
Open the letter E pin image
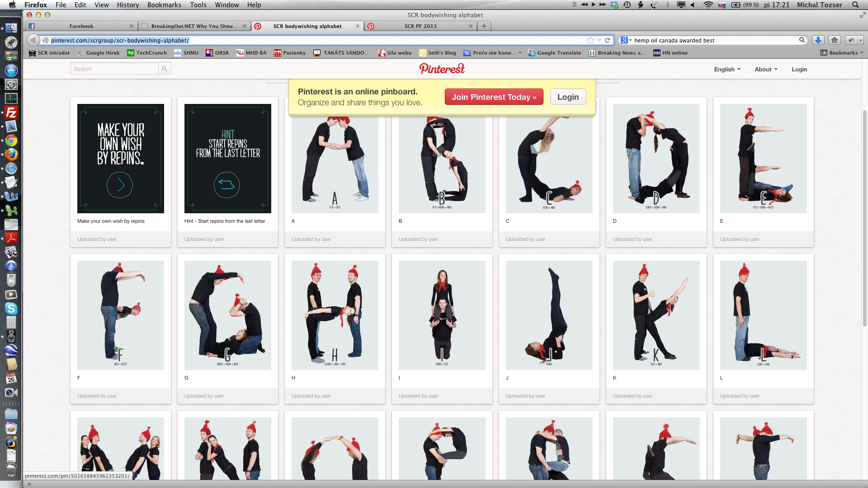click(x=764, y=159)
